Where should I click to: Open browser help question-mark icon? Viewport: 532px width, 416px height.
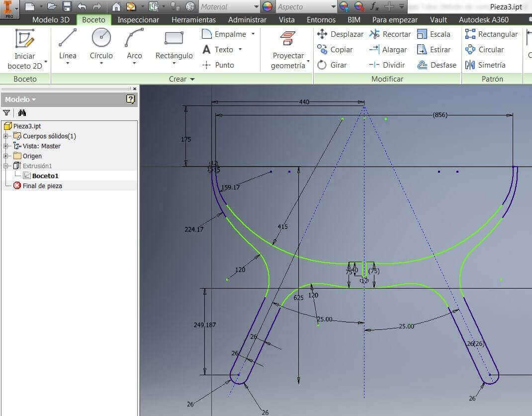coord(130,99)
